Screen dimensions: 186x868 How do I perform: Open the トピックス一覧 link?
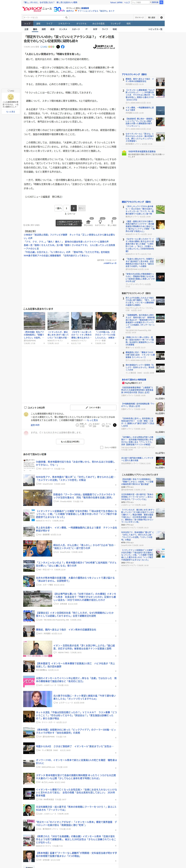155,29
